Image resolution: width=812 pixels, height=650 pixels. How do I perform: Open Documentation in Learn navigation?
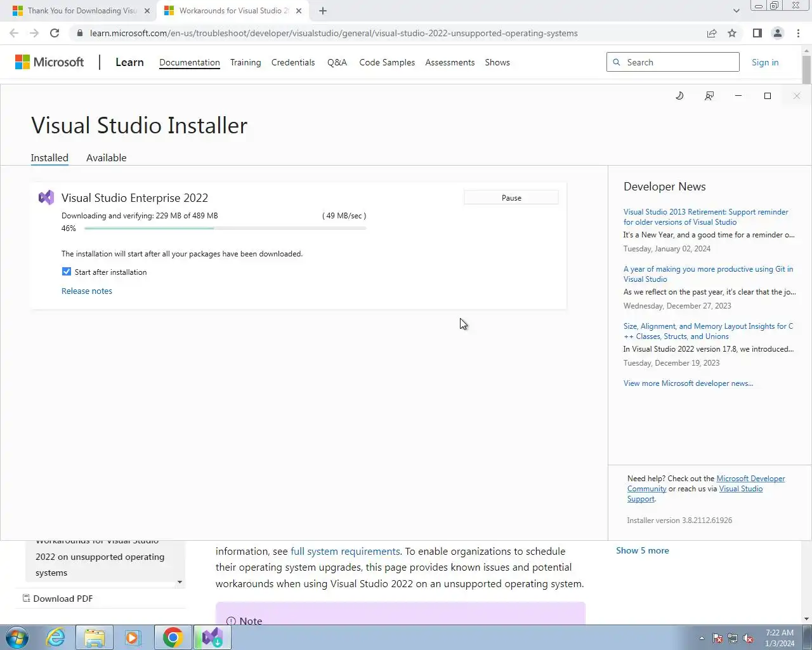pyautogui.click(x=190, y=62)
